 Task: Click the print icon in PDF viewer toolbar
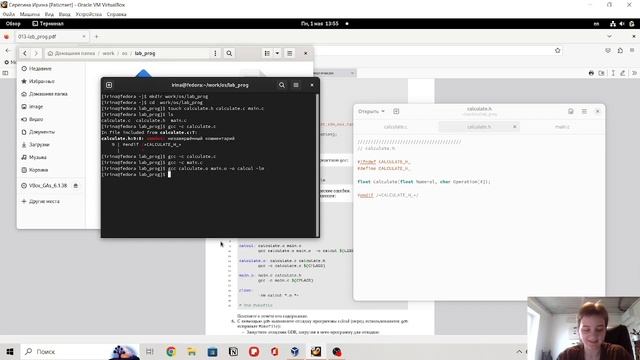point(591,73)
